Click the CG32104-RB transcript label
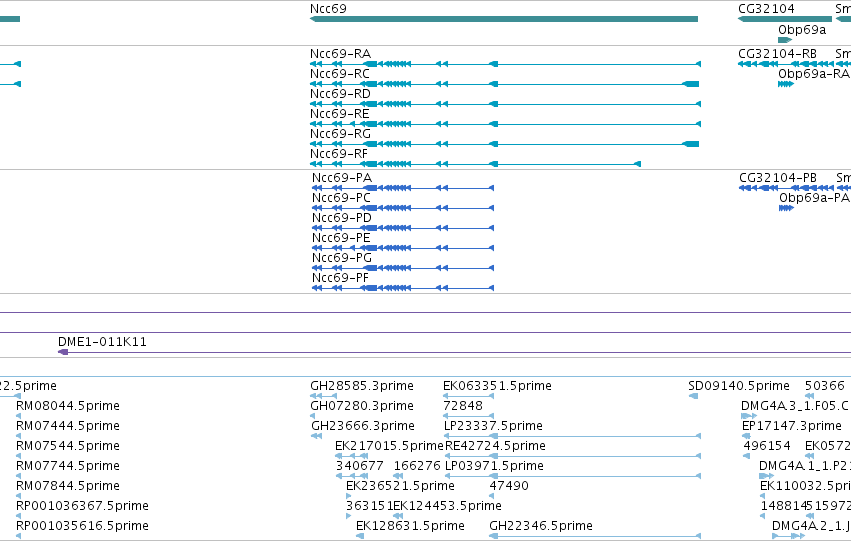The width and height of the screenshot is (851, 541). click(x=777, y=54)
